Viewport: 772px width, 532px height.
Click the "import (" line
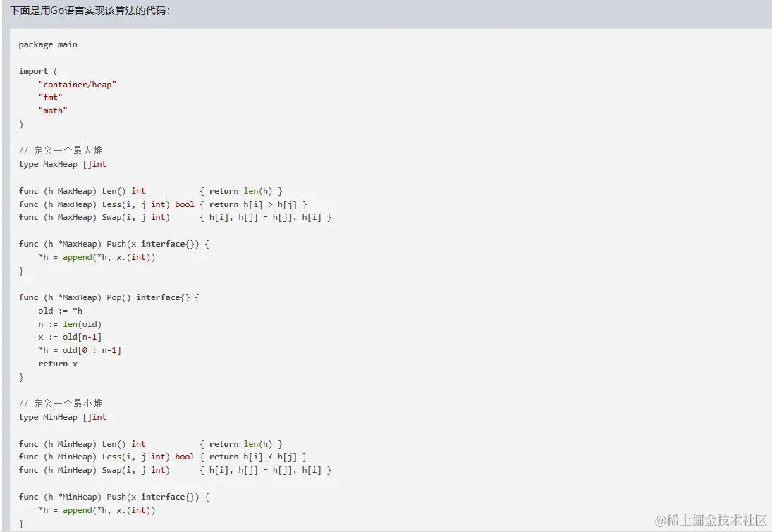click(38, 71)
